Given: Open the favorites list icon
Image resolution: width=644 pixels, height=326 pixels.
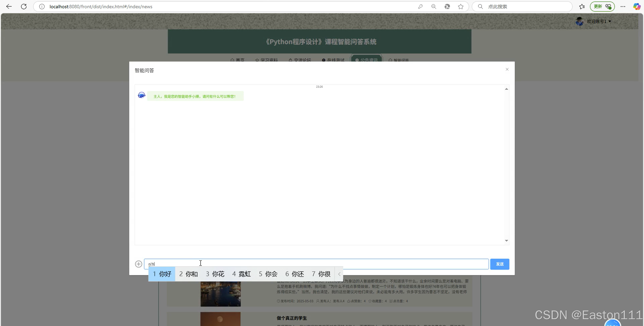Looking at the screenshot, I should pyautogui.click(x=582, y=6).
